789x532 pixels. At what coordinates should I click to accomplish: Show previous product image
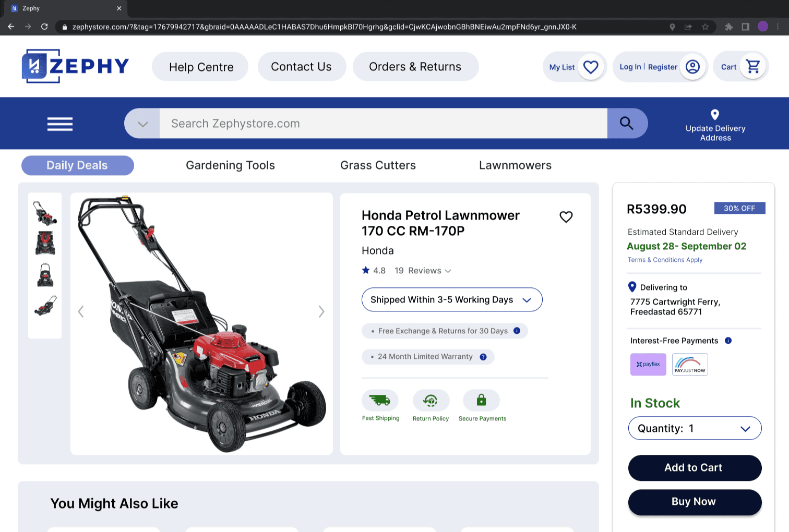click(x=81, y=311)
